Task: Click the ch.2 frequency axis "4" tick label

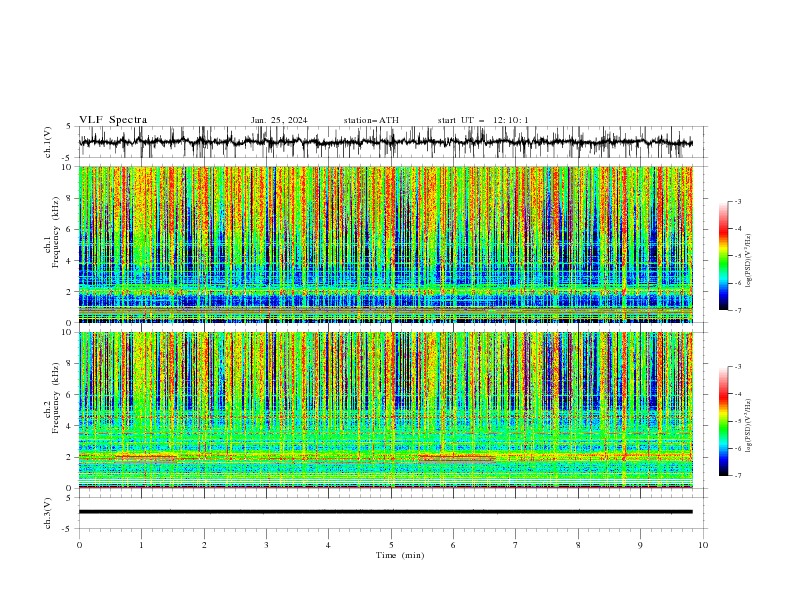Action: (71, 426)
